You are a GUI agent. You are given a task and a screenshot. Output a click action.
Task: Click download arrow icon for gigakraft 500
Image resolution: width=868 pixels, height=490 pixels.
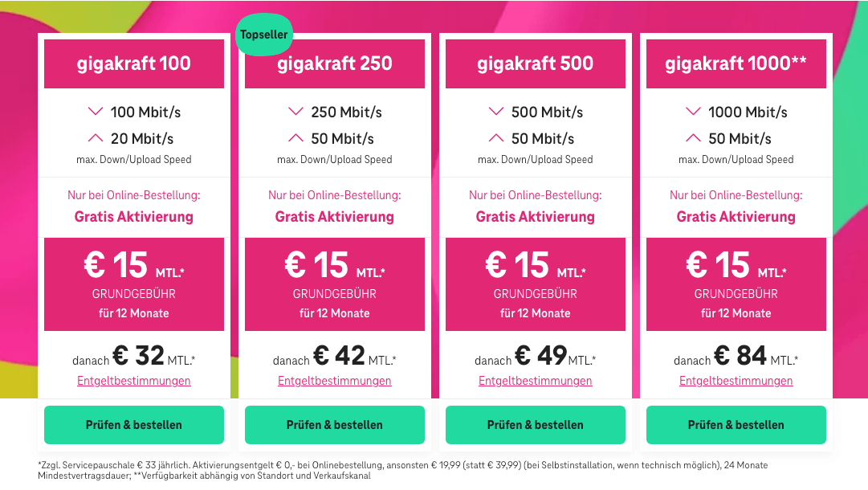pyautogui.click(x=497, y=112)
